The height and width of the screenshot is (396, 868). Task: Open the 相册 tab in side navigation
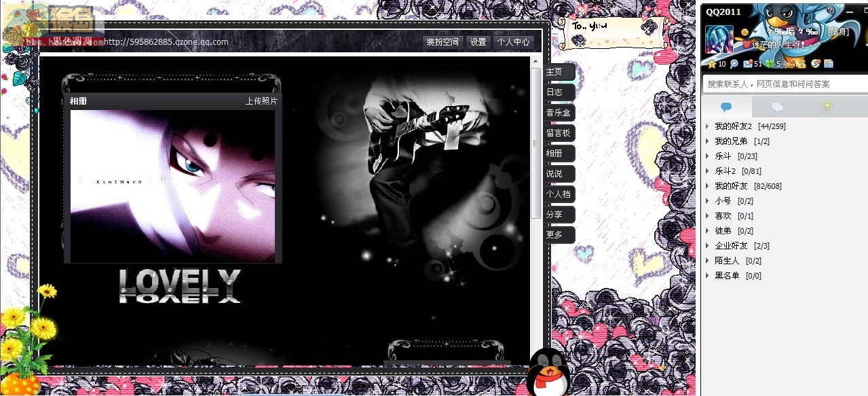pos(559,154)
